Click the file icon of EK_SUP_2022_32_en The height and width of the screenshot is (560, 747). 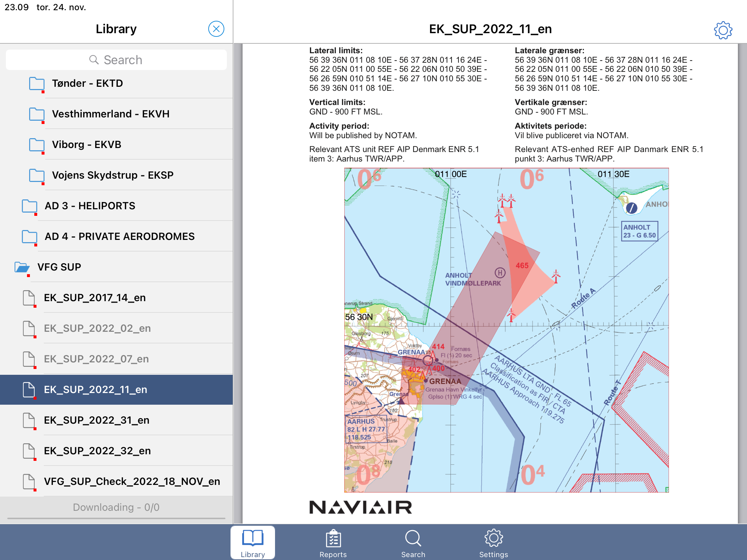tap(29, 451)
